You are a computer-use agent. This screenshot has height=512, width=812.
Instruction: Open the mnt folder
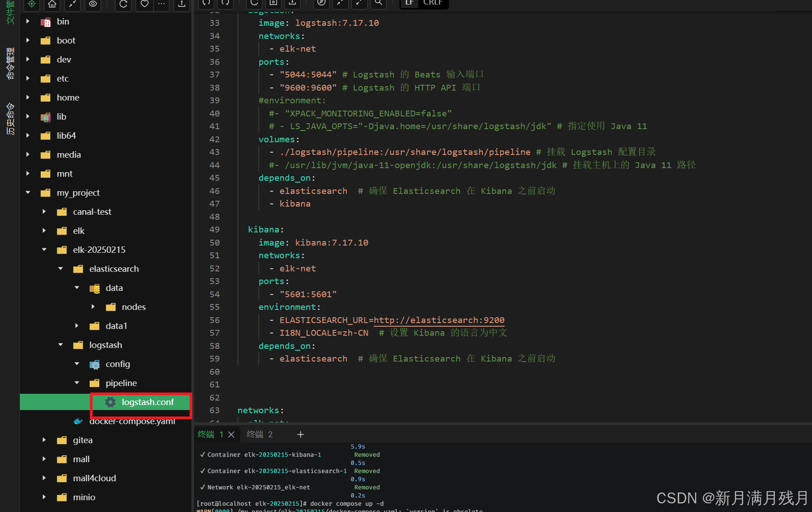point(64,174)
